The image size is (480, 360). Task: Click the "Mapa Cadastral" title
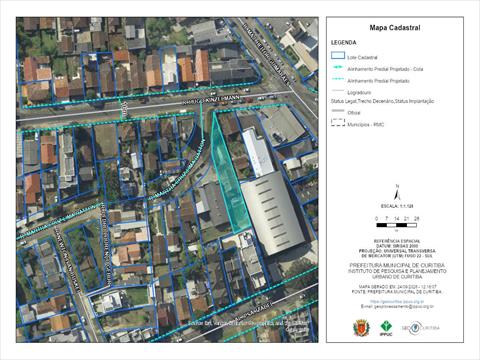point(395,28)
